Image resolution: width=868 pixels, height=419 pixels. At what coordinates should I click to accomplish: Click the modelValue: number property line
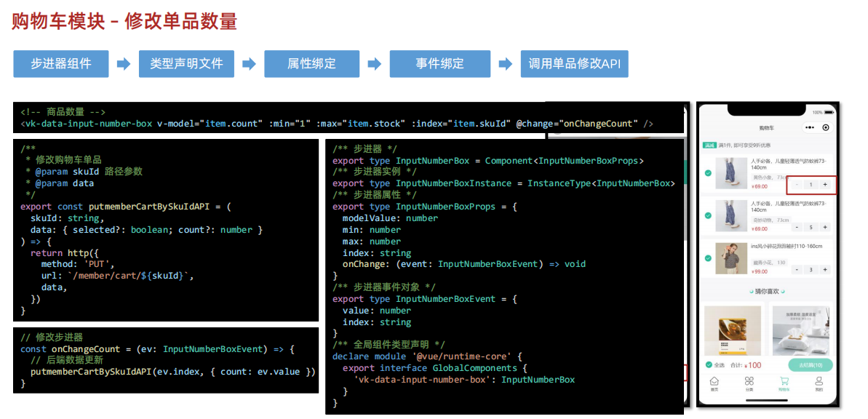point(390,218)
